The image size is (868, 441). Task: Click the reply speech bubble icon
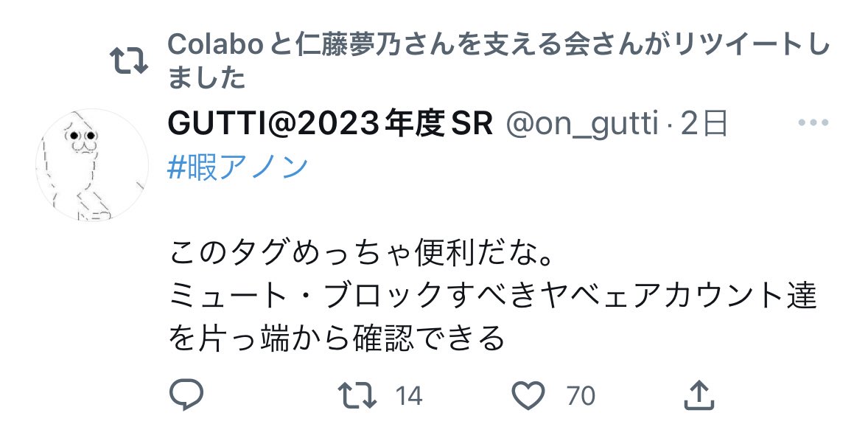point(186,395)
